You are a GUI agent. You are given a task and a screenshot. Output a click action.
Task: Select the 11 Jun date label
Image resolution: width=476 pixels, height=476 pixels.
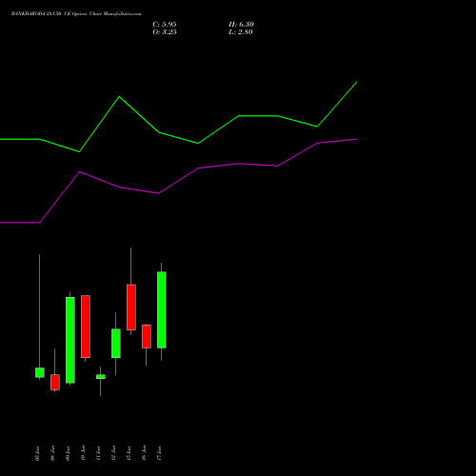click(98, 453)
